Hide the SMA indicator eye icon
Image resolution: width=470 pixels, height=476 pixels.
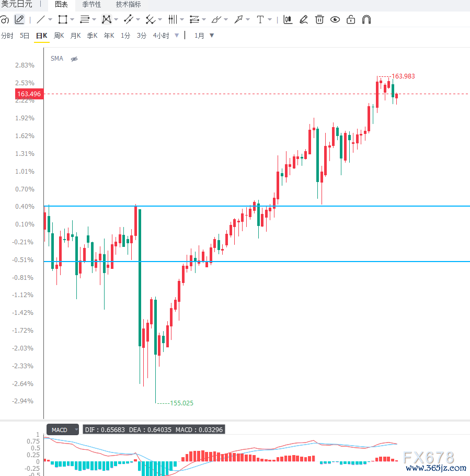[74, 59]
